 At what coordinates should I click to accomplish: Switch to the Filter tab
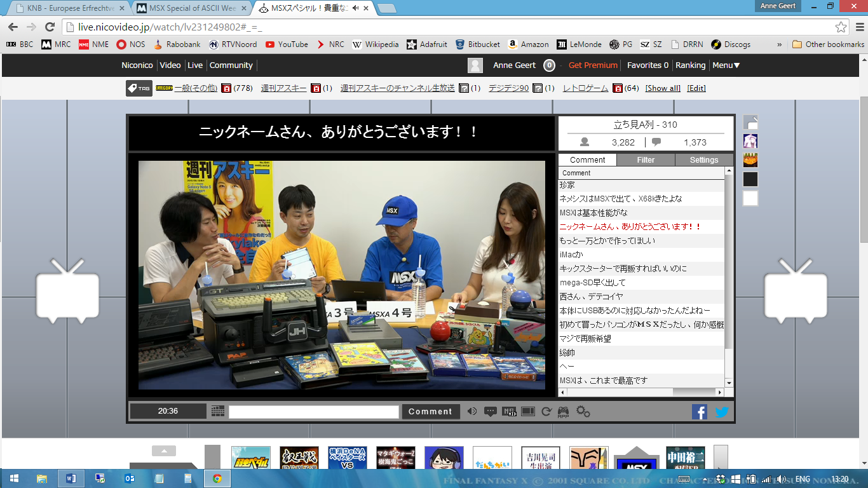pos(646,160)
